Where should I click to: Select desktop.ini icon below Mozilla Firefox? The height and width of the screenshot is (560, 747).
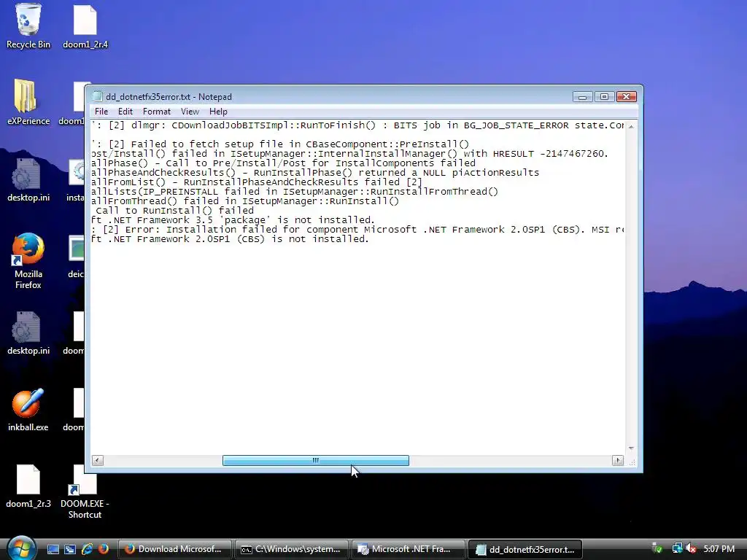coord(28,332)
